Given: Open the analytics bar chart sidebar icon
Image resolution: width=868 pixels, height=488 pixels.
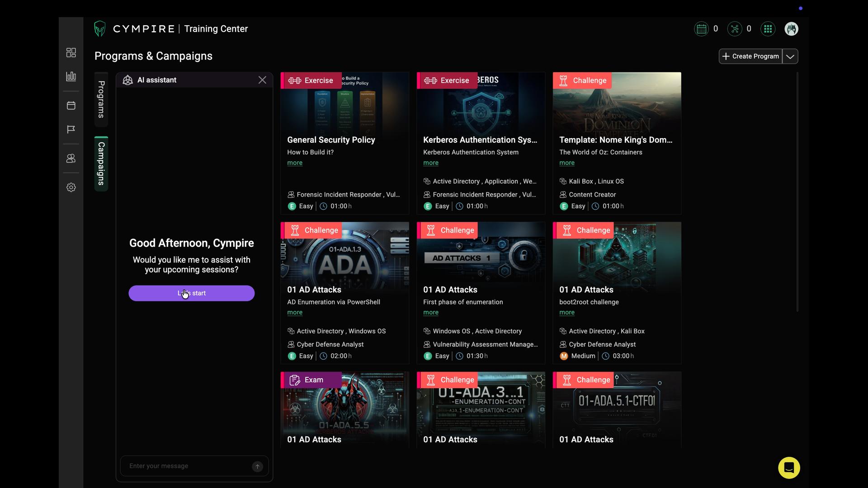Looking at the screenshot, I should click(x=71, y=76).
